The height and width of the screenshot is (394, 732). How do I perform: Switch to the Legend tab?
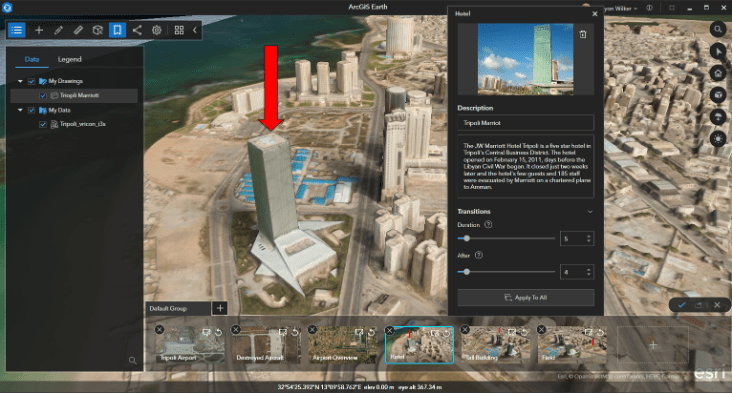[x=70, y=59]
